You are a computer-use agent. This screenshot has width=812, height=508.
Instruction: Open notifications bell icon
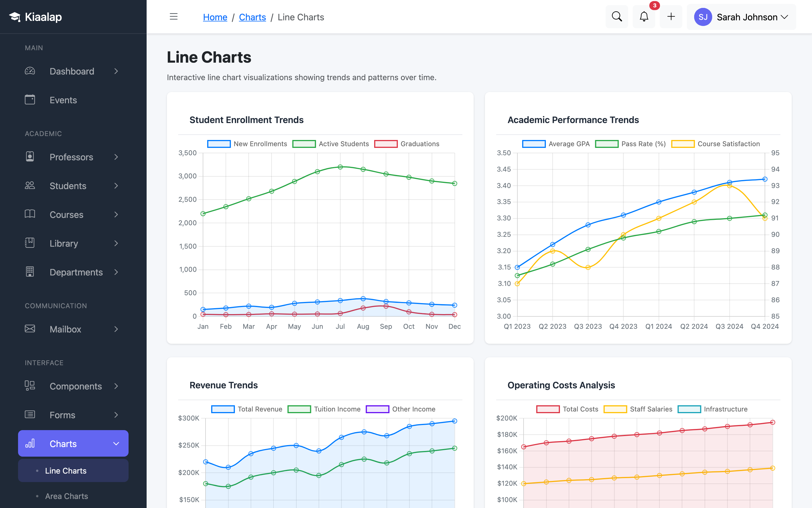(x=644, y=16)
